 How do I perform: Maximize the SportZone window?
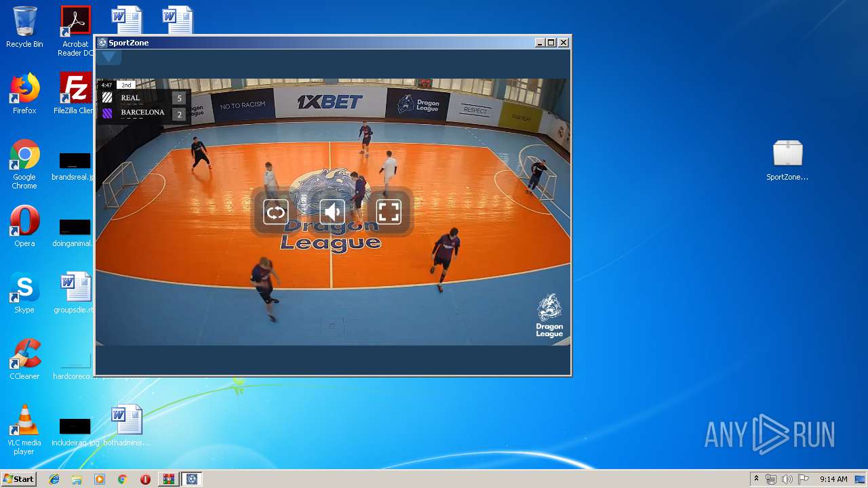[x=551, y=43]
